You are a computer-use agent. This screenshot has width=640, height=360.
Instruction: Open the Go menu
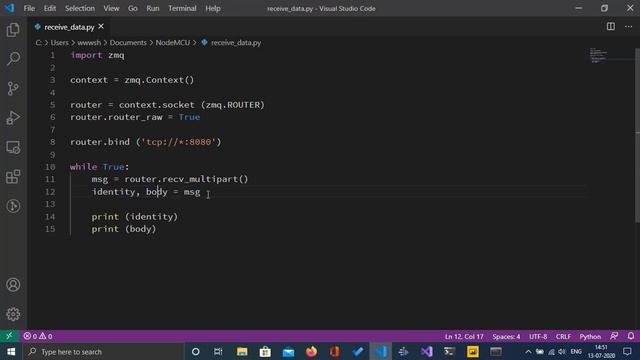[133, 8]
